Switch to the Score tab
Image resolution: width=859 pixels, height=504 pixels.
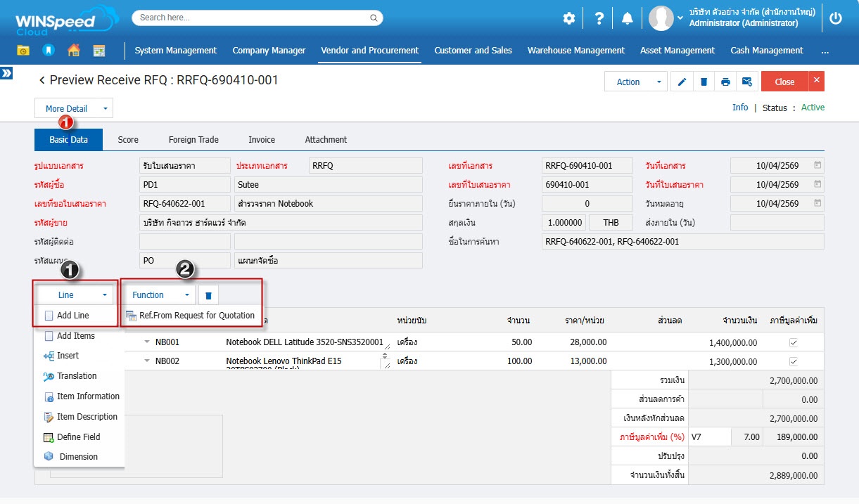(x=128, y=139)
